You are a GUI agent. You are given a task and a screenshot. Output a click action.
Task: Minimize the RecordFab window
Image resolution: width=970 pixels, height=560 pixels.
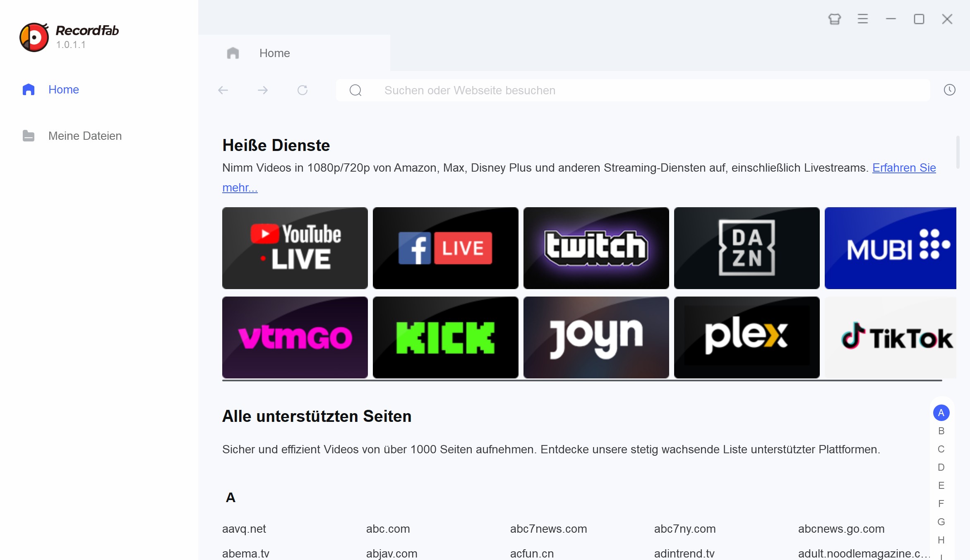(891, 19)
